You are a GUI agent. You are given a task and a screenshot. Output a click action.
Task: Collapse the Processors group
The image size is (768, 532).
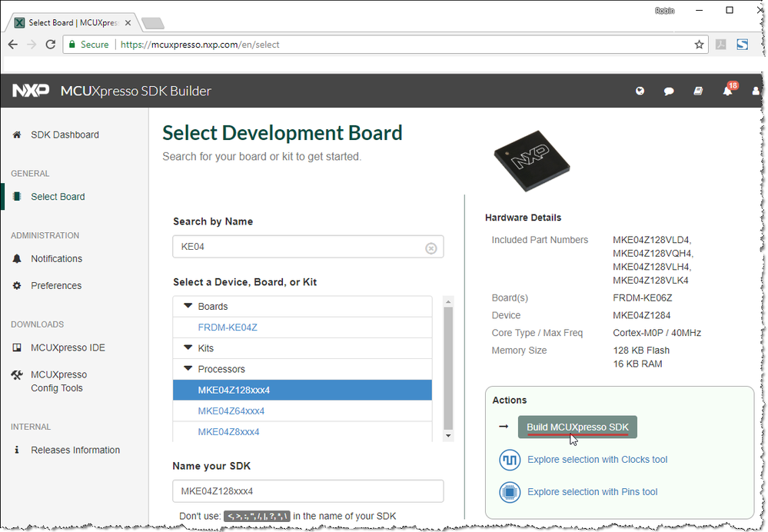pos(188,369)
